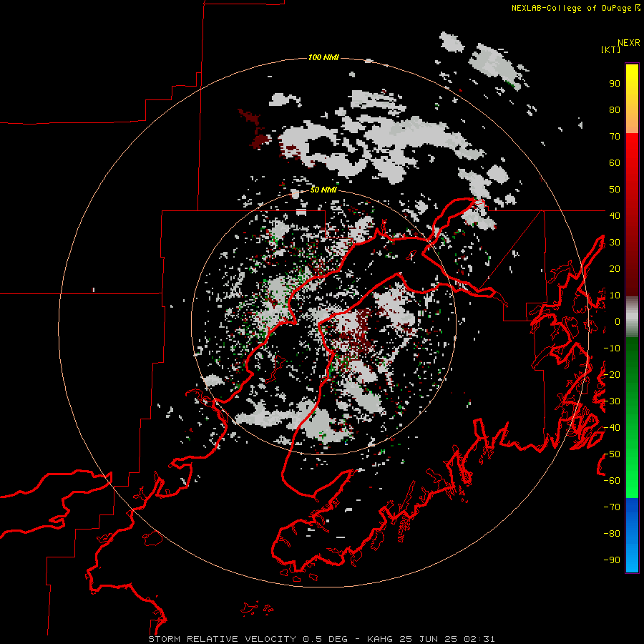Click the -20 value on velocity scale
Image resolution: width=644 pixels, height=644 pixels.
(612, 374)
